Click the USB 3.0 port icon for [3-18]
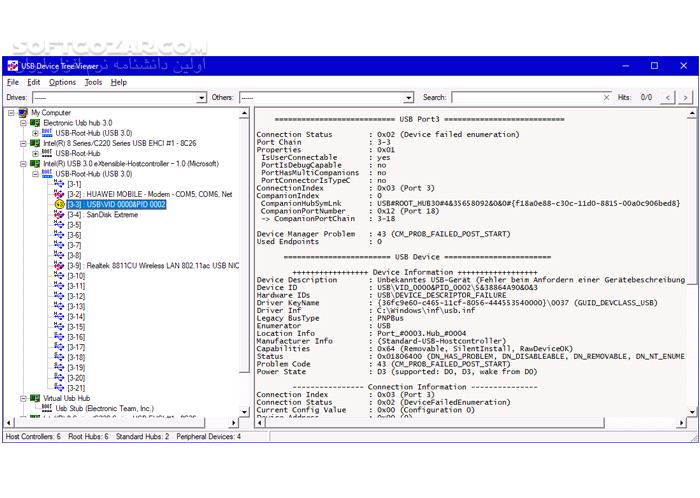The image size is (700, 498). (59, 357)
